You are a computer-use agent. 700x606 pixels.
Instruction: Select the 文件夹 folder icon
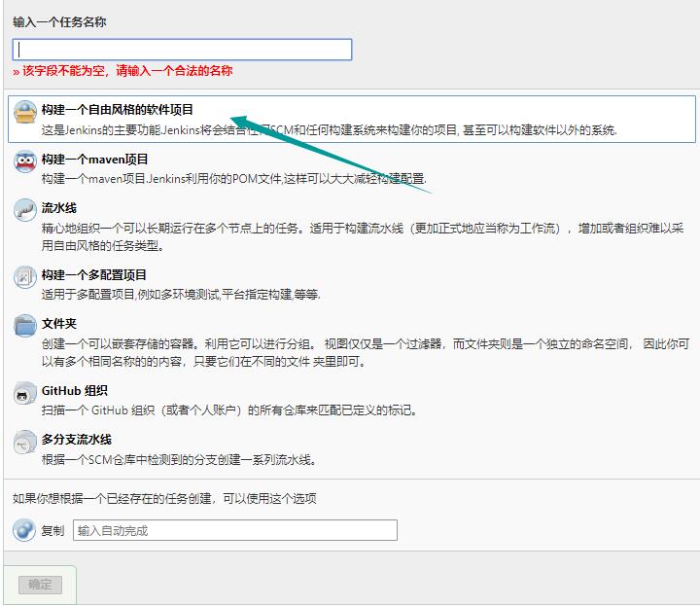point(25,326)
